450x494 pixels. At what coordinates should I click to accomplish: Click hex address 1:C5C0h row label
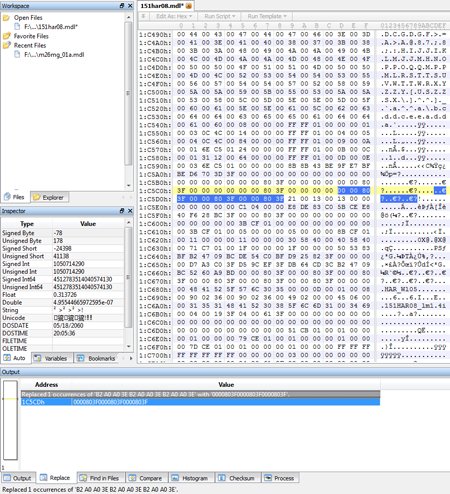[x=155, y=191]
